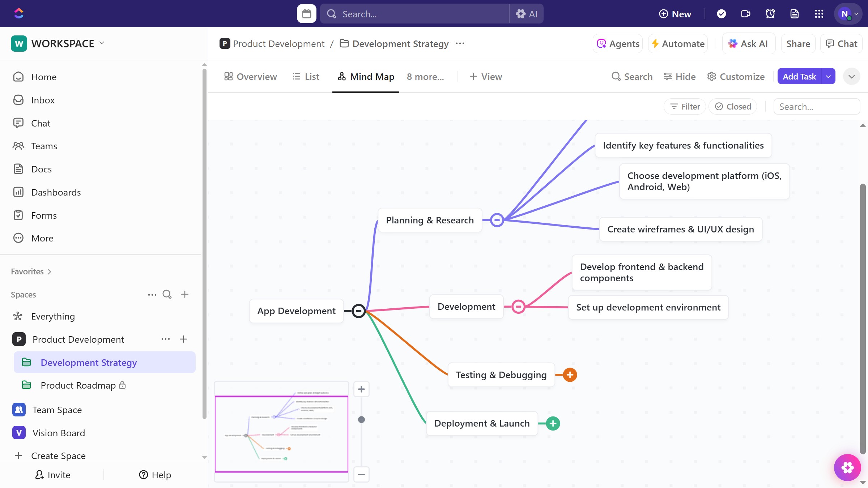Open the calendar icon next to search bar
The image size is (868, 488).
(306, 13)
